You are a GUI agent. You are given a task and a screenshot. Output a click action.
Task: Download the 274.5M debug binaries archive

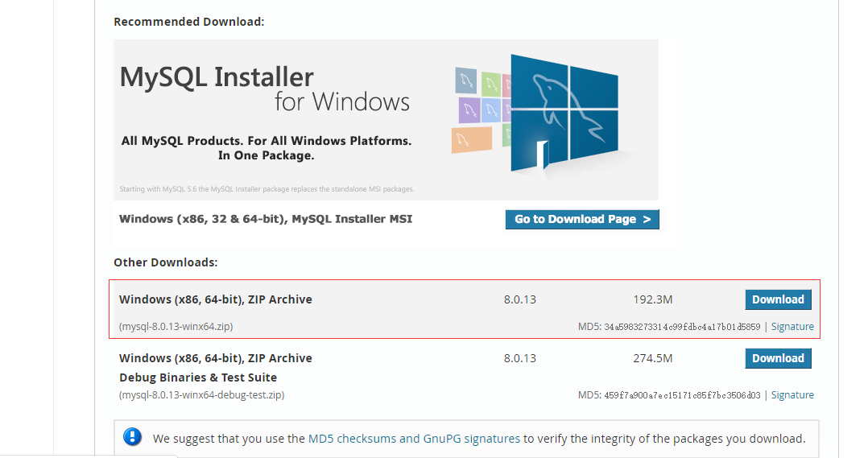pyautogui.click(x=778, y=358)
